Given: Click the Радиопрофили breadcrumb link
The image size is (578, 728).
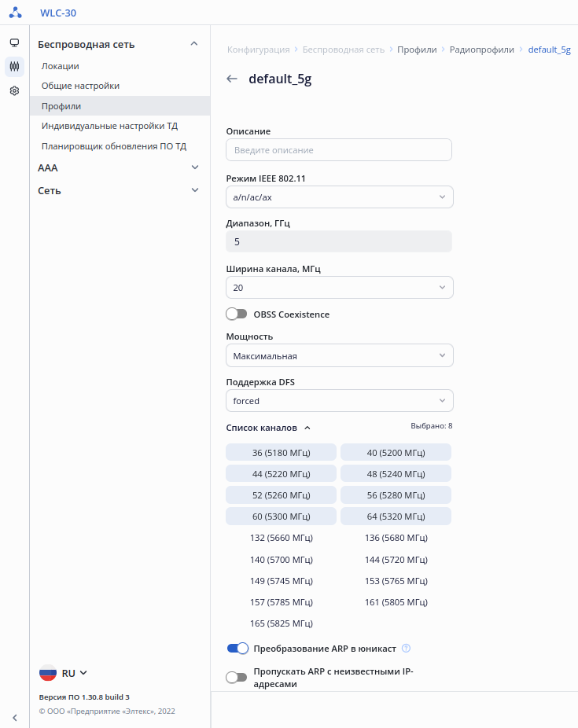Looking at the screenshot, I should coord(481,50).
